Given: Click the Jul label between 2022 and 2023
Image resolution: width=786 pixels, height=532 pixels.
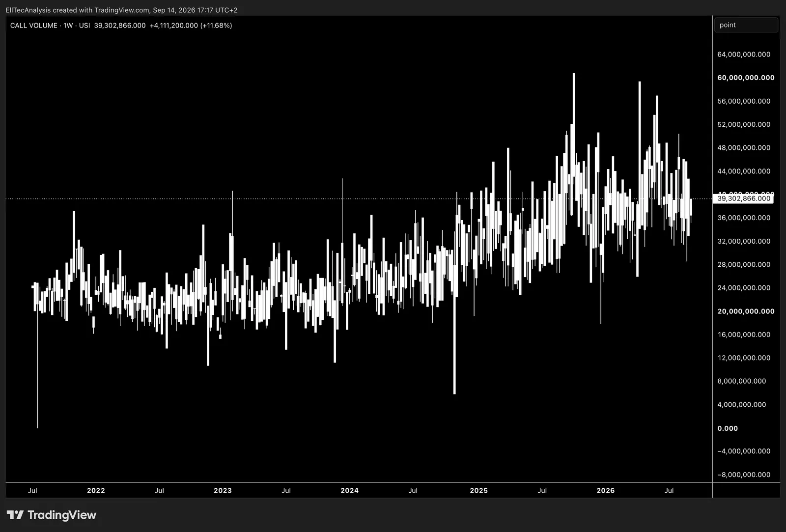Looking at the screenshot, I should tap(159, 490).
